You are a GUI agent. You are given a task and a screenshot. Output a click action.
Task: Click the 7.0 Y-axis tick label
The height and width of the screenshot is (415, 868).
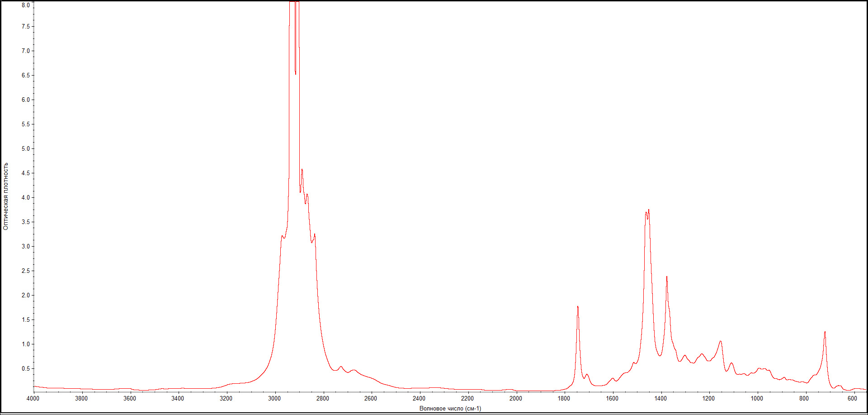[x=26, y=51]
